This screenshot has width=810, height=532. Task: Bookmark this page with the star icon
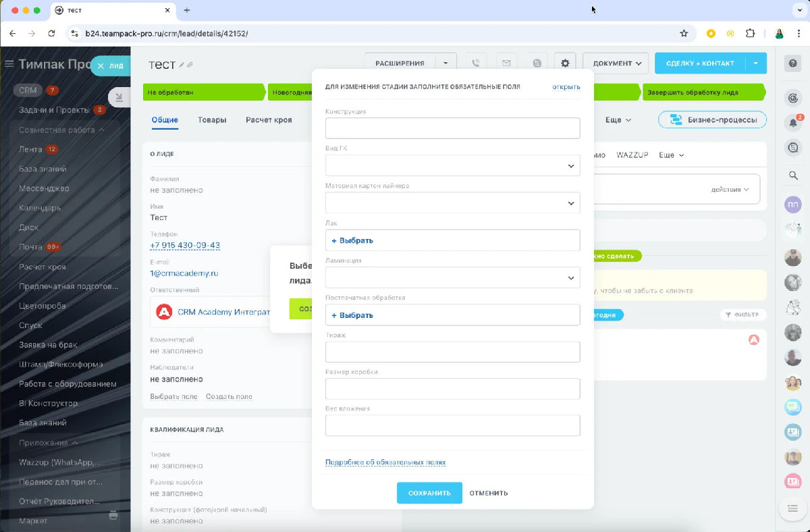point(684,33)
